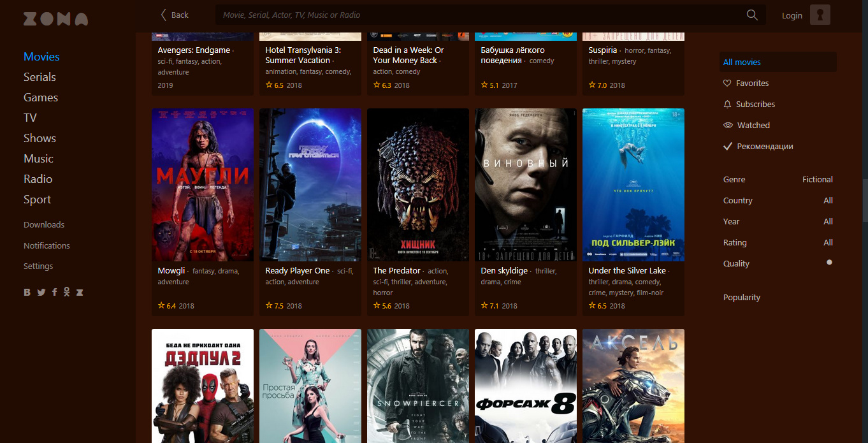Screen dimensions: 868x443
Task: Open the Ready Player One poster
Action: click(x=310, y=185)
